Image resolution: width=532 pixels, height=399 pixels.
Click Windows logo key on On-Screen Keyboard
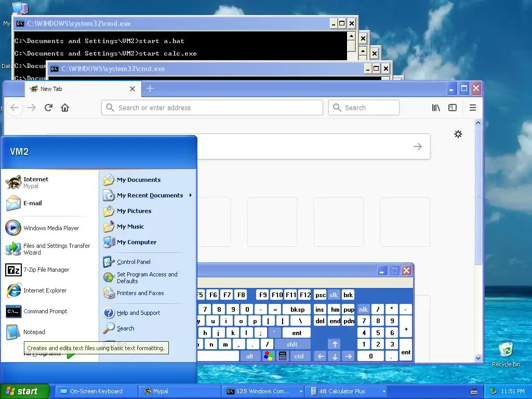(268, 356)
